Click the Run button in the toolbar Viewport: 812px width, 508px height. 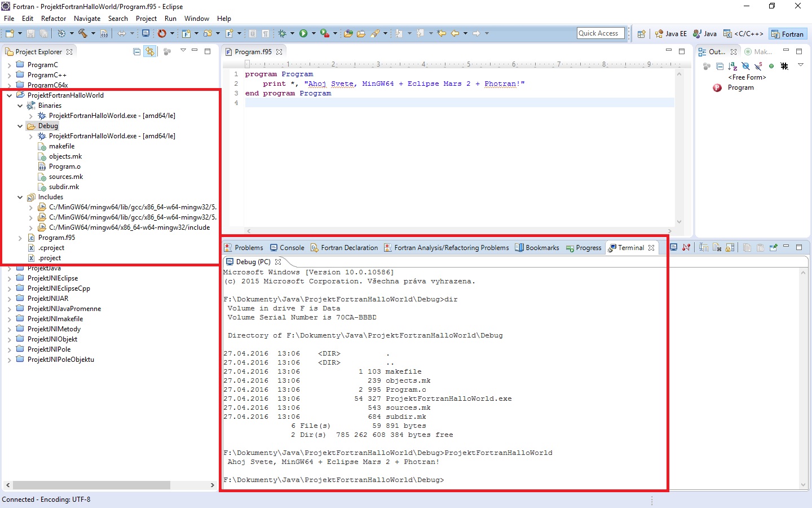303,34
